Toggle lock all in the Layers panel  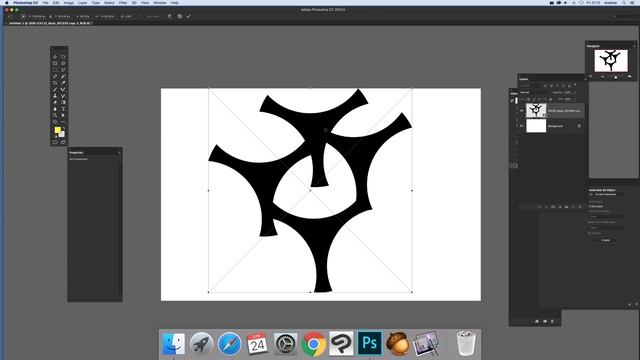pos(551,99)
